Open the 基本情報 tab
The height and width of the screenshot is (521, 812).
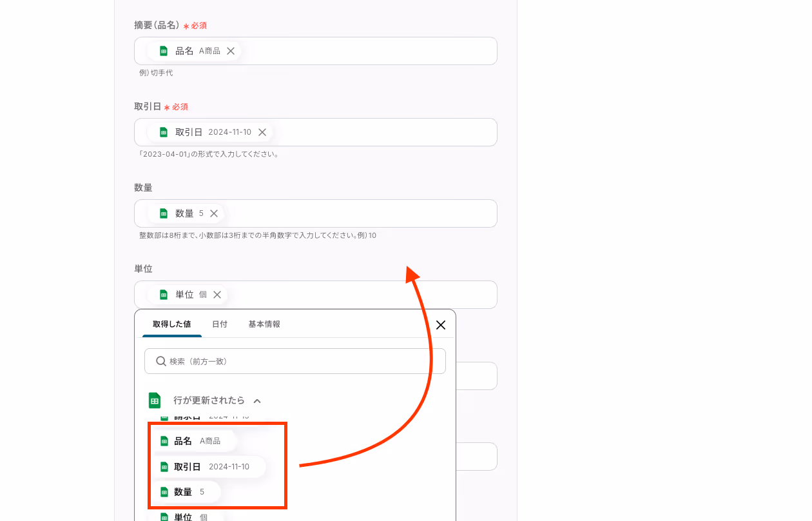pos(264,324)
